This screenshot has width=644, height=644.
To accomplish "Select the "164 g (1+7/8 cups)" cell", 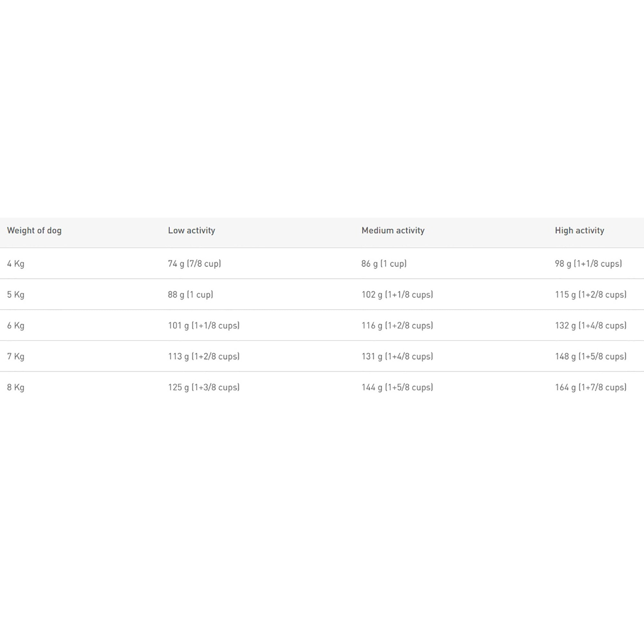I will pyautogui.click(x=591, y=387).
